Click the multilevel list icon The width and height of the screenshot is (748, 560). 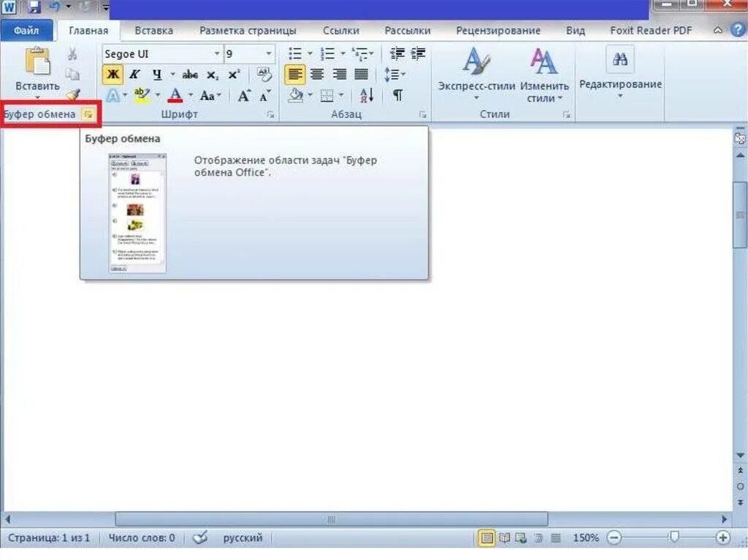click(x=359, y=53)
